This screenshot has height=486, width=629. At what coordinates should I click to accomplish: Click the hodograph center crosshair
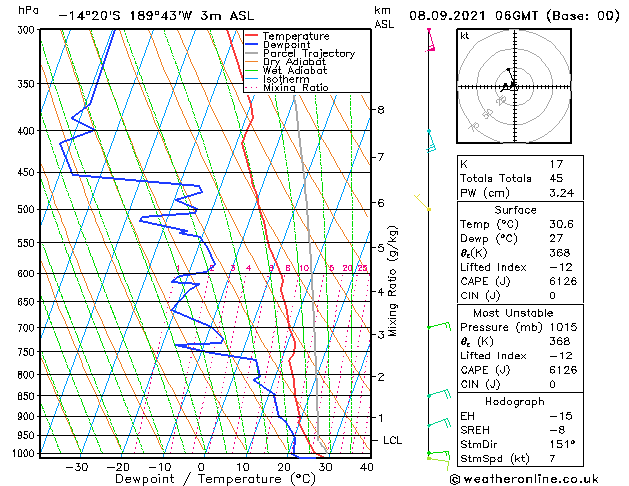tap(514, 86)
